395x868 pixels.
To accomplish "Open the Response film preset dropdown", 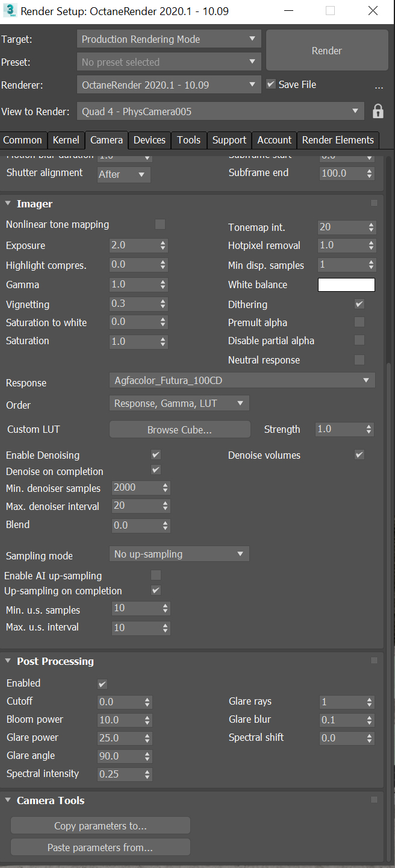I will (x=242, y=380).
